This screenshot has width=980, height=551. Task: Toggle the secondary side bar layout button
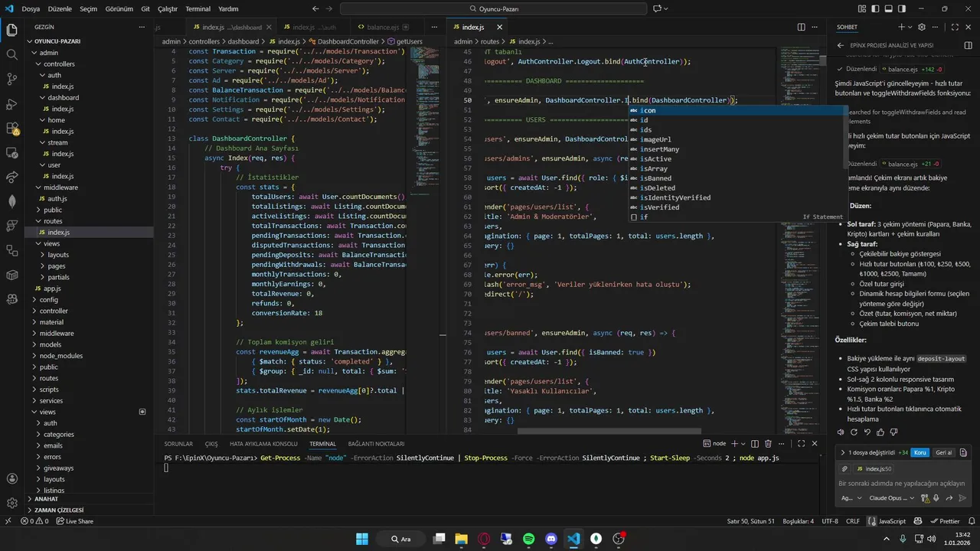[x=901, y=8]
